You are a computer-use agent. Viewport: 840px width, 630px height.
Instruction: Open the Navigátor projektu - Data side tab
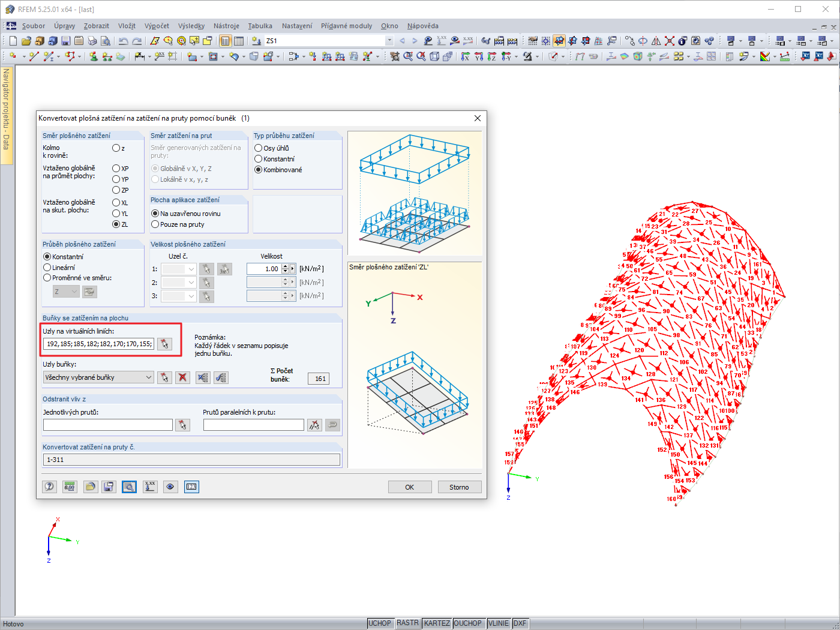pyautogui.click(x=7, y=114)
